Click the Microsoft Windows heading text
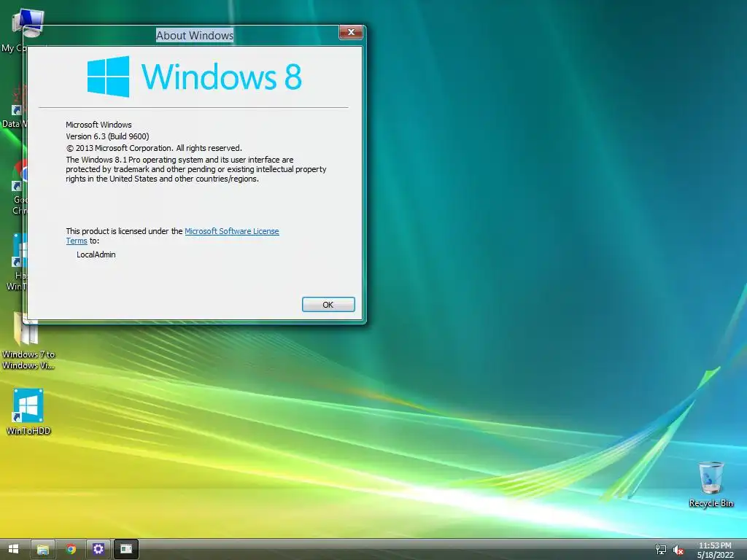This screenshot has width=747, height=560. tap(98, 125)
